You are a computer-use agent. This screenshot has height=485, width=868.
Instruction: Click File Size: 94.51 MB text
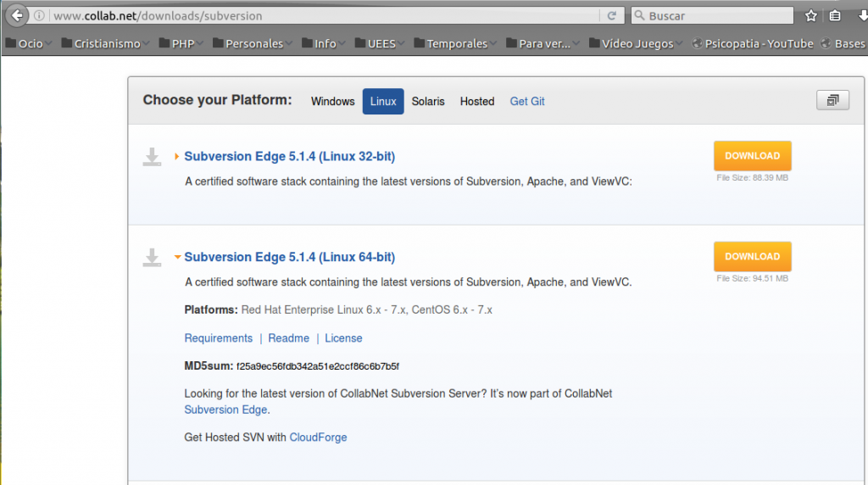point(753,278)
